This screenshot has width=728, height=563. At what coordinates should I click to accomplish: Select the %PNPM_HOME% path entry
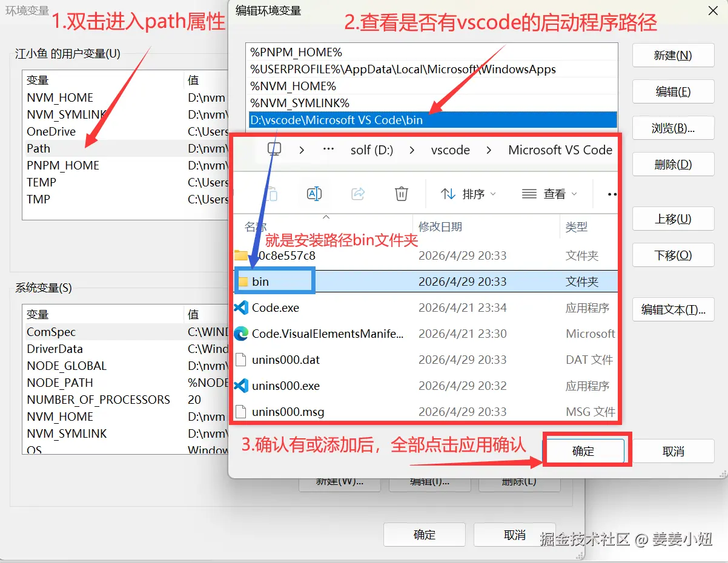click(x=431, y=52)
